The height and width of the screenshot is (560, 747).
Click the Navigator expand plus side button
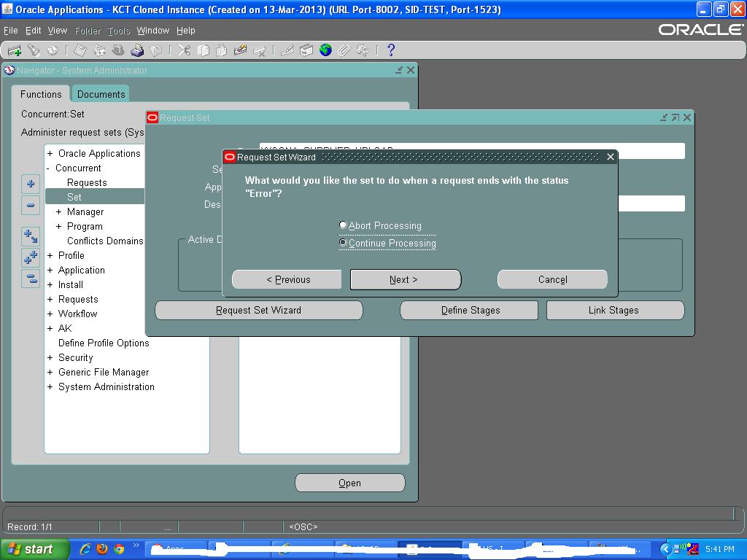click(x=31, y=184)
